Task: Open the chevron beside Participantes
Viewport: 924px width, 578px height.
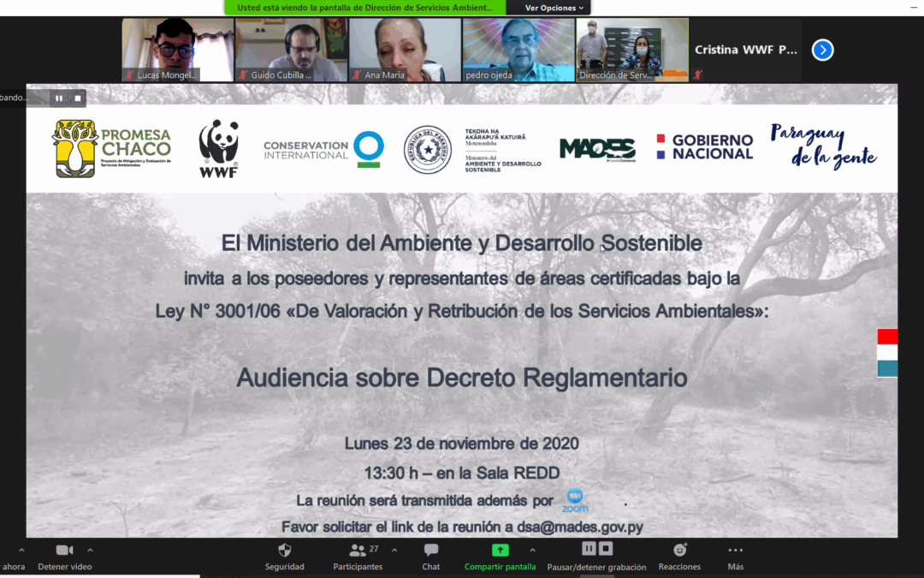Action: 394,551
